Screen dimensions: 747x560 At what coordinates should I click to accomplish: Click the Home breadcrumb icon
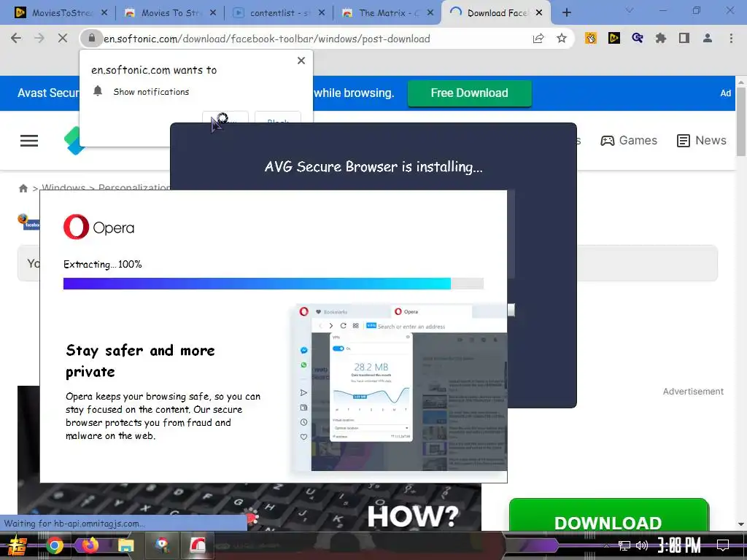pos(23,189)
